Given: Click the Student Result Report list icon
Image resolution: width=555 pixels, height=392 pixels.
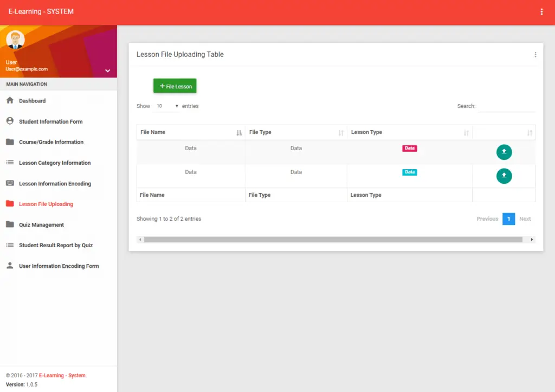Looking at the screenshot, I should 10,245.
